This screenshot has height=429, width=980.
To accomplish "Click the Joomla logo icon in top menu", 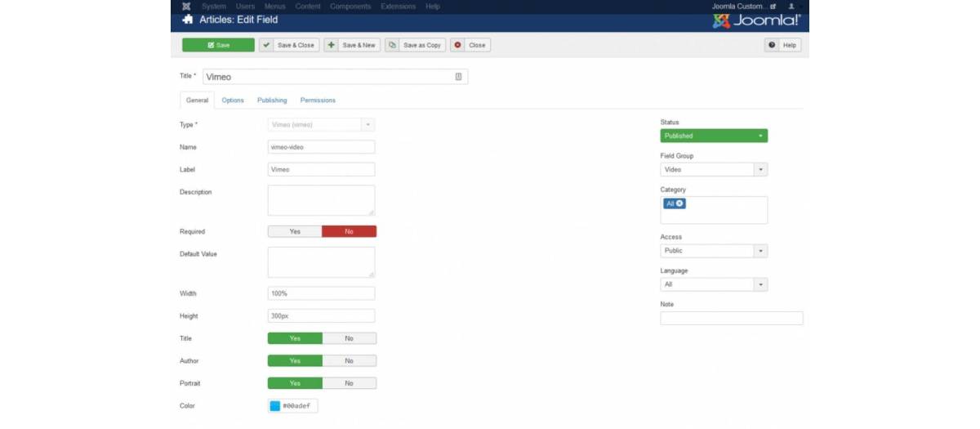I will click(x=187, y=7).
